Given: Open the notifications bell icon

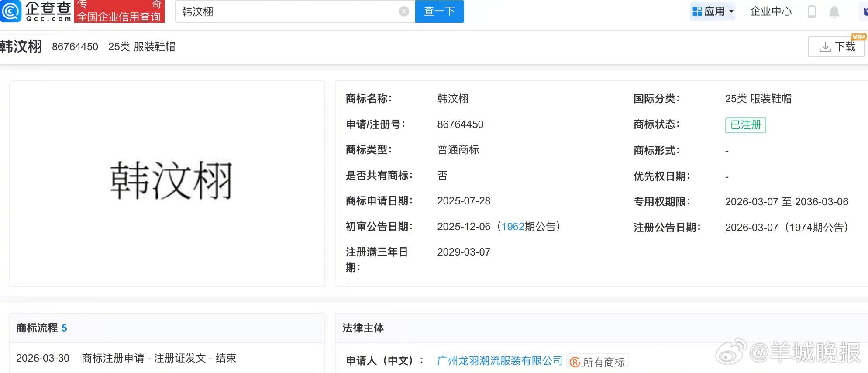Looking at the screenshot, I should point(834,12).
